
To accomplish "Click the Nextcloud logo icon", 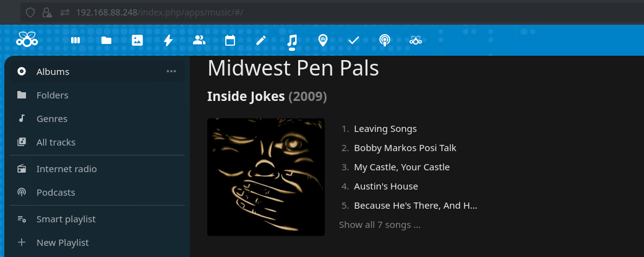I will (x=27, y=40).
